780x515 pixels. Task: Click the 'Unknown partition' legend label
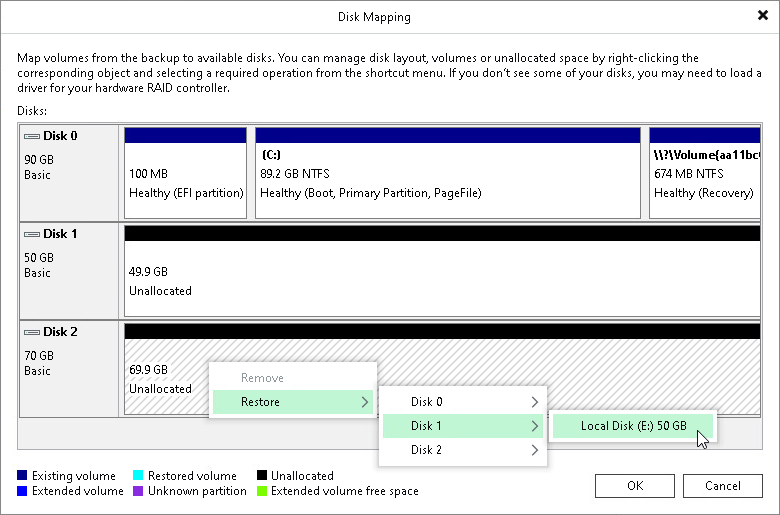click(x=197, y=491)
